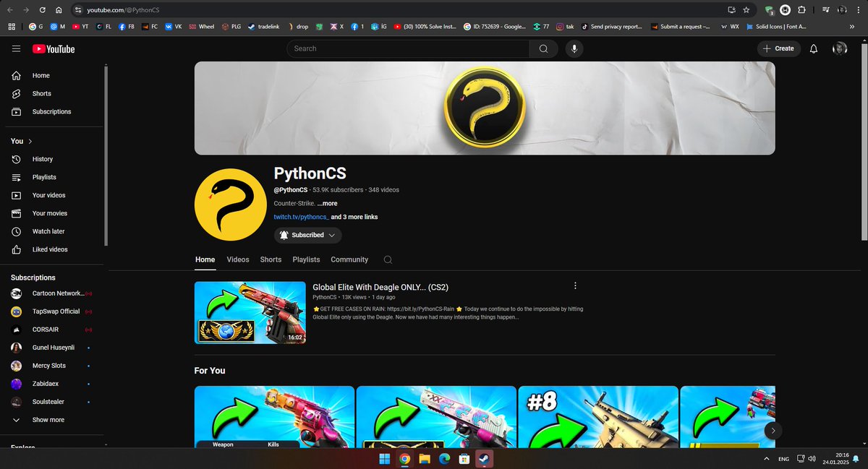Open the #8 For You video thumbnail
The height and width of the screenshot is (469, 868).
598,417
